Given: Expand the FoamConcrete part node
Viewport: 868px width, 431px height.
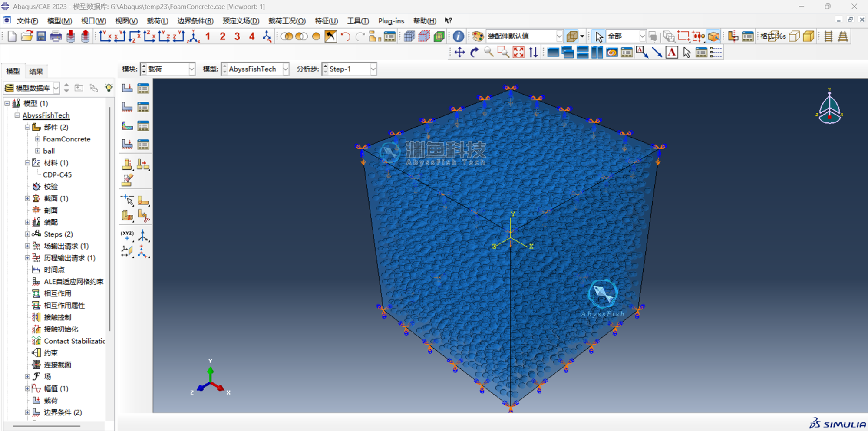Looking at the screenshot, I should pyautogui.click(x=38, y=139).
